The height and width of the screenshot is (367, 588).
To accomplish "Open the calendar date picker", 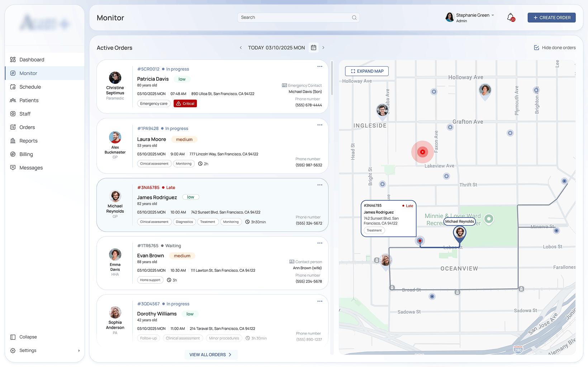I will pos(313,47).
